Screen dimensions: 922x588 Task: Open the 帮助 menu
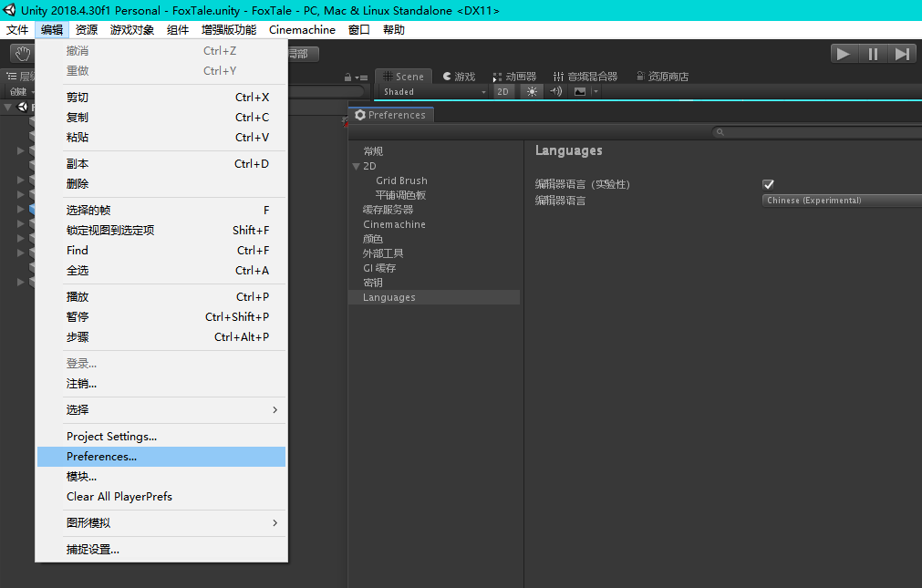coord(393,30)
